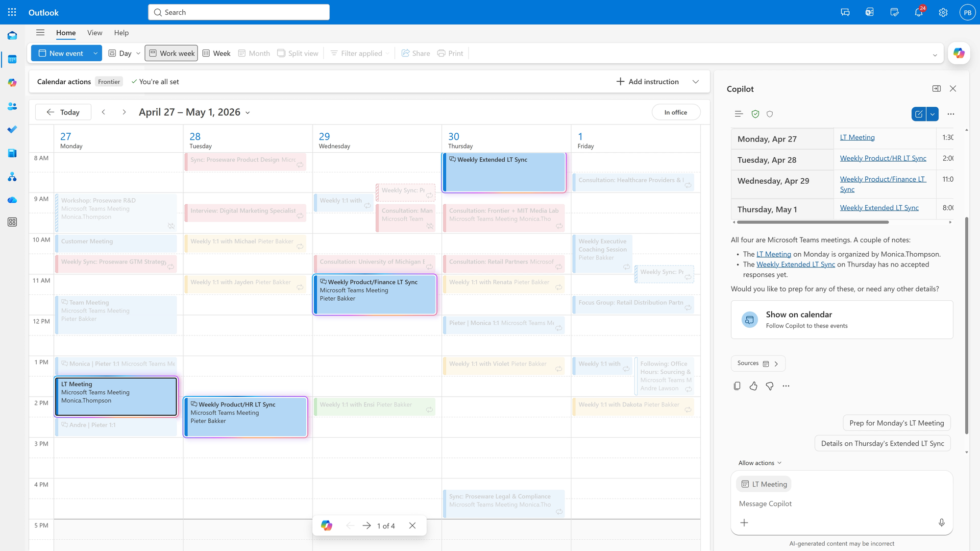This screenshot has height=551, width=980.
Task: Open the Weekly Extended LT Sync link
Action: pyautogui.click(x=879, y=208)
